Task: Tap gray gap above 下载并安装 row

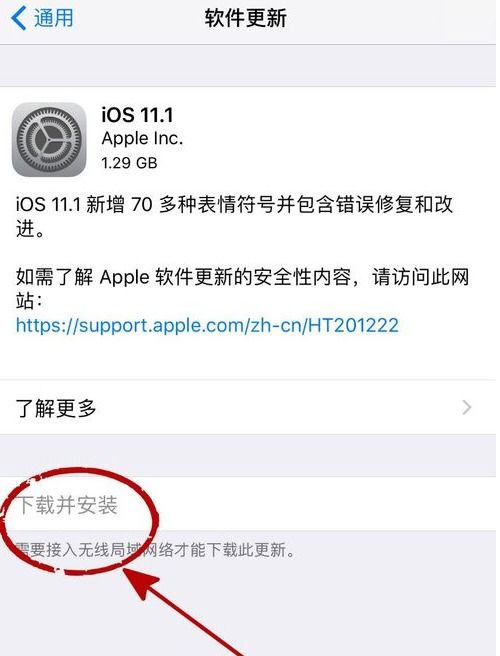Action: [248, 455]
